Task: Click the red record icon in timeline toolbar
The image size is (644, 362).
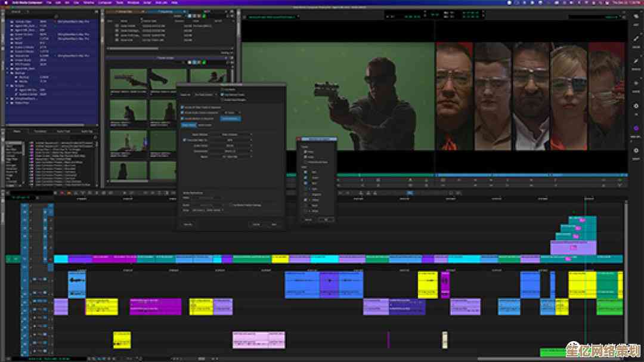Action: point(62,193)
